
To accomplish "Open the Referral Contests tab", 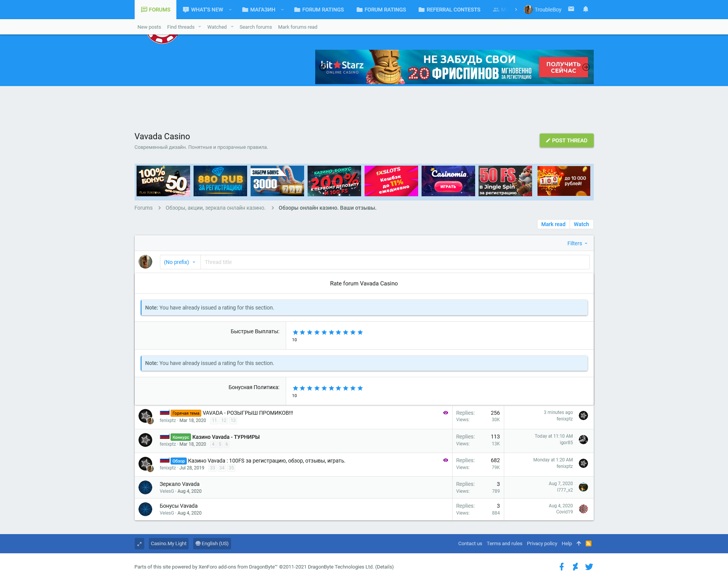I will click(x=450, y=10).
